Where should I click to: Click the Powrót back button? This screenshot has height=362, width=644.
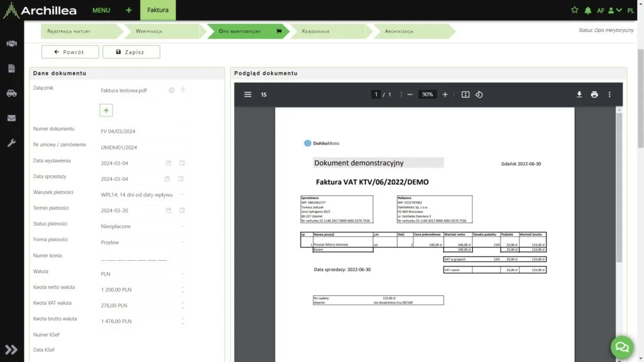tap(69, 52)
